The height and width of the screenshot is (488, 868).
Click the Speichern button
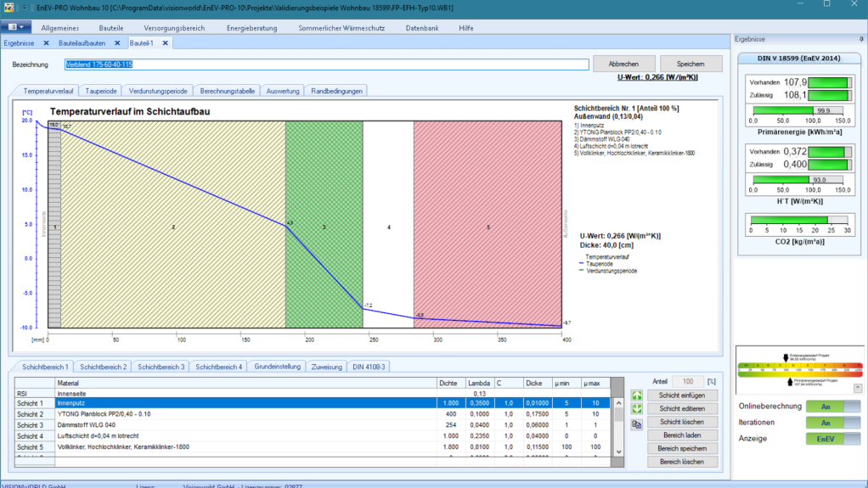pyautogui.click(x=690, y=64)
